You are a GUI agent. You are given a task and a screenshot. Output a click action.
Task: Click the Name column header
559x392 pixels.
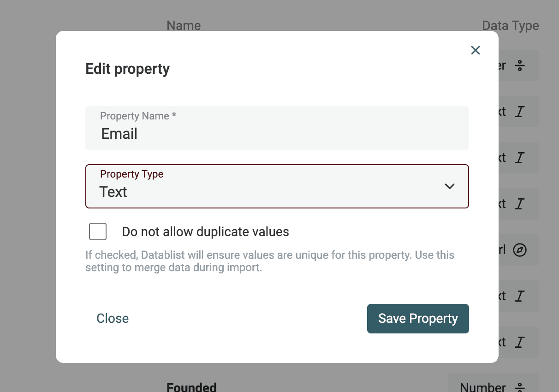pos(184,25)
